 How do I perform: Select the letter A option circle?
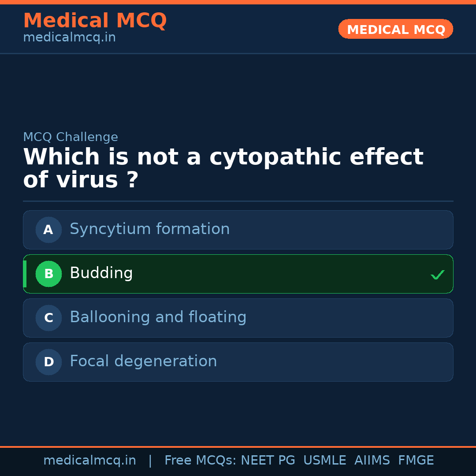(x=48, y=230)
